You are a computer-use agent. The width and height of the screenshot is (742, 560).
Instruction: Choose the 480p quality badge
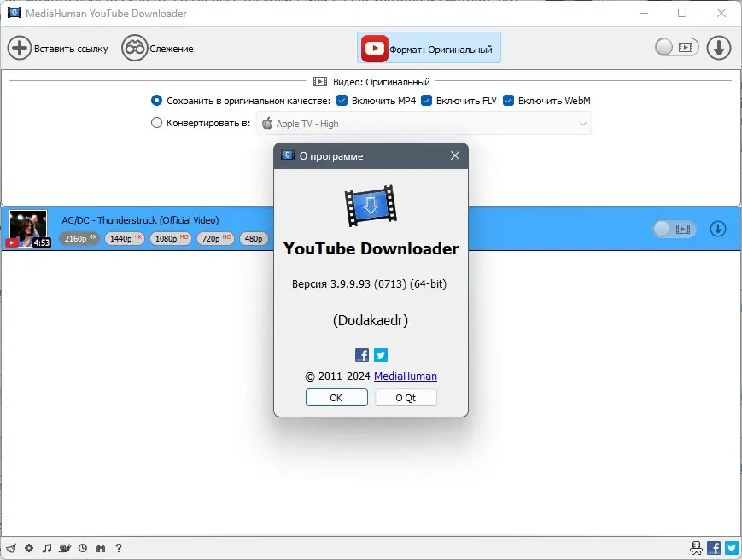[x=254, y=238]
